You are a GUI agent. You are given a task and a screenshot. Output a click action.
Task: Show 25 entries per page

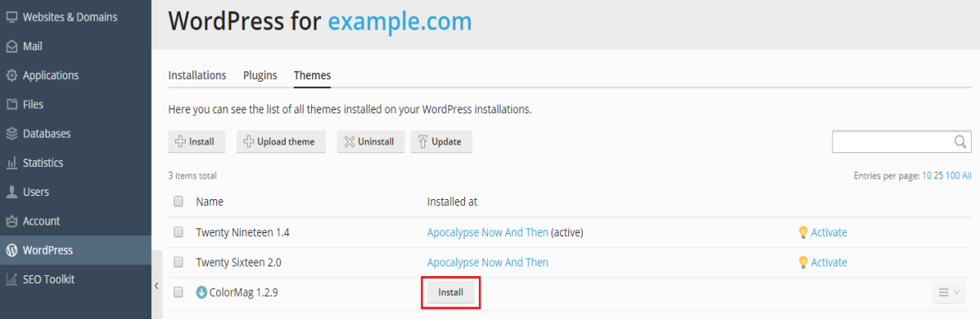[x=938, y=176]
